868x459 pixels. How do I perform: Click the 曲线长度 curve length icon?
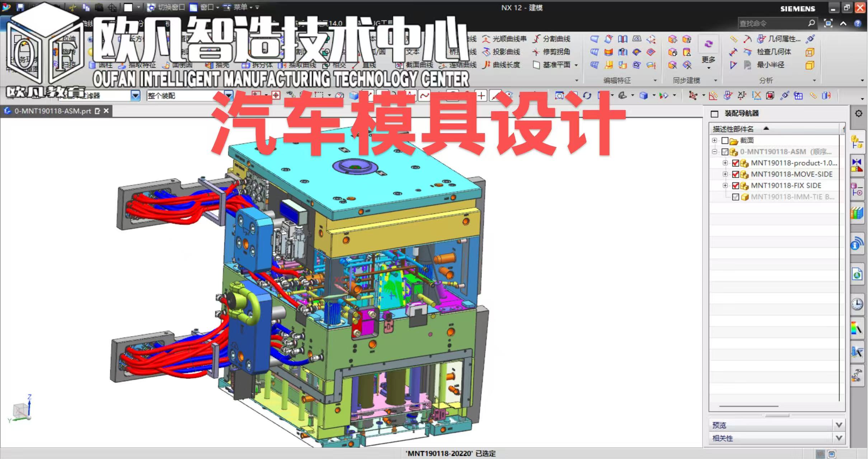(487, 65)
